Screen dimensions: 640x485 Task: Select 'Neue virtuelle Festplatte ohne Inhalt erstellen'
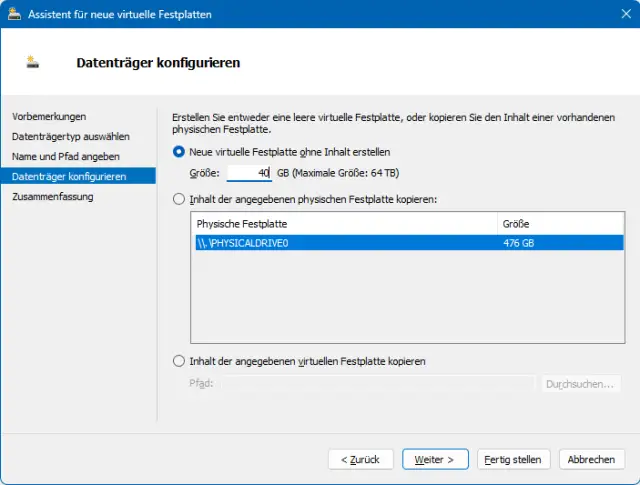[180, 152]
